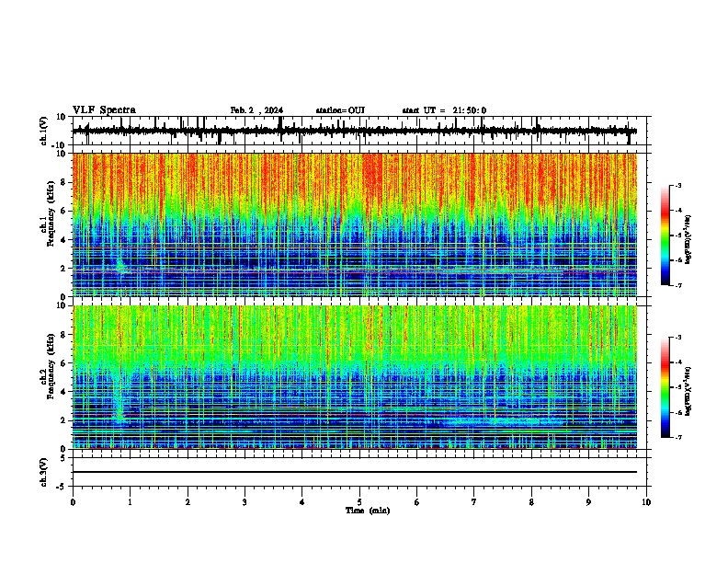728x563 pixels.
Task: Click the "Time (min)" axis label
Action: pos(368,511)
